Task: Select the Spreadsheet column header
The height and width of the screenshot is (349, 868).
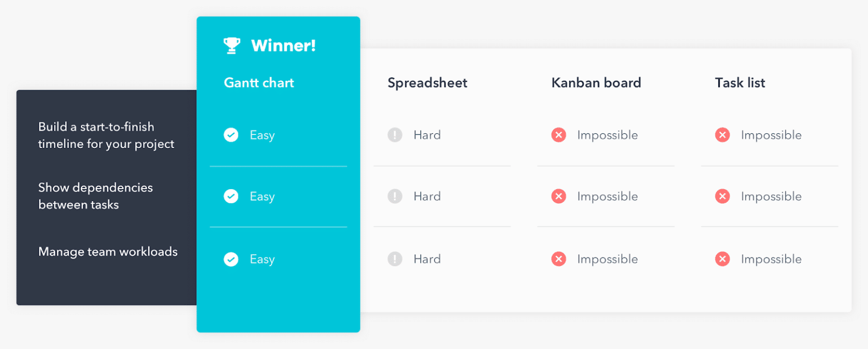Action: [x=427, y=83]
